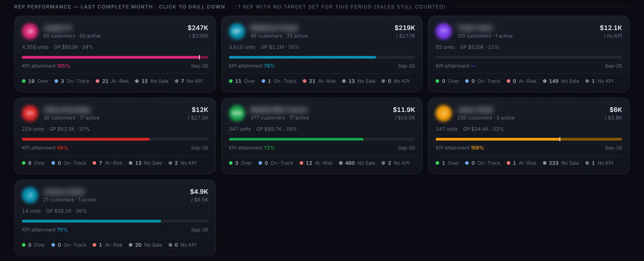
Task: Click 'GP $520K · 21%' text
Action: [479, 47]
